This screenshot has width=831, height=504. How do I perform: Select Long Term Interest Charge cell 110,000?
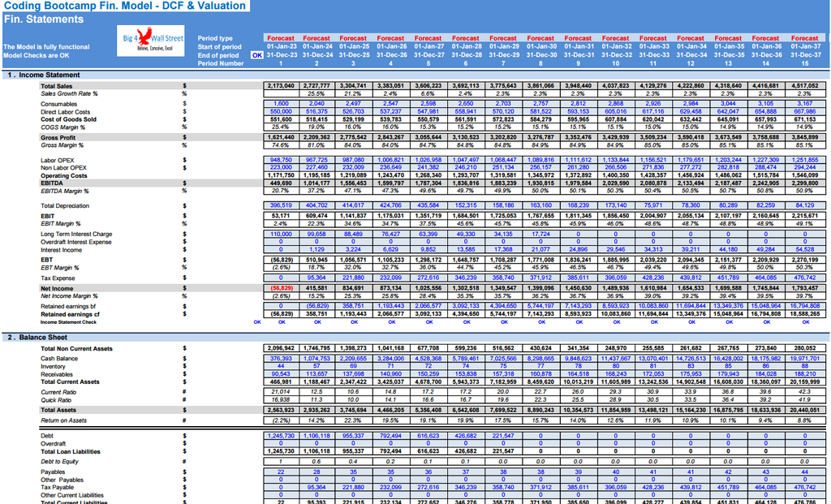[x=281, y=234]
